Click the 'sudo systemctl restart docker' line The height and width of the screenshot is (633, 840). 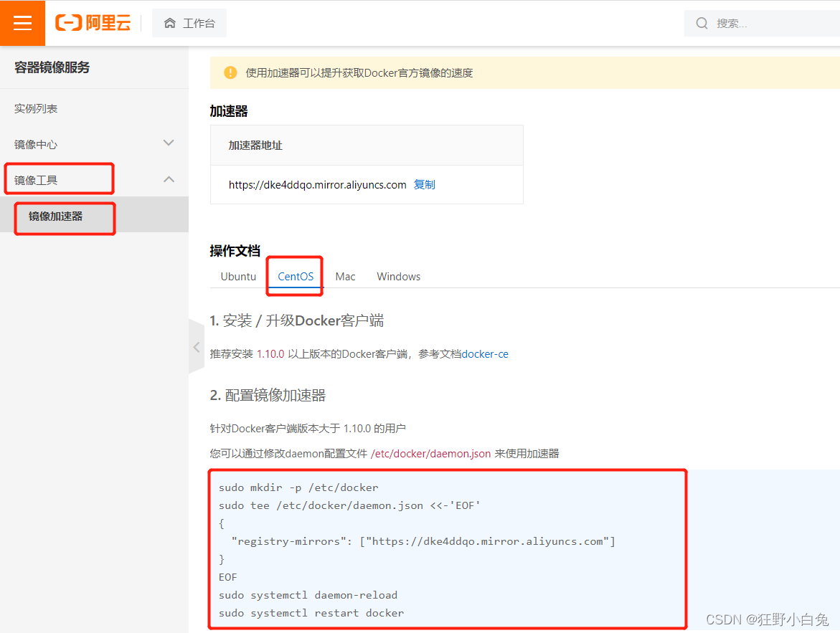pos(311,613)
